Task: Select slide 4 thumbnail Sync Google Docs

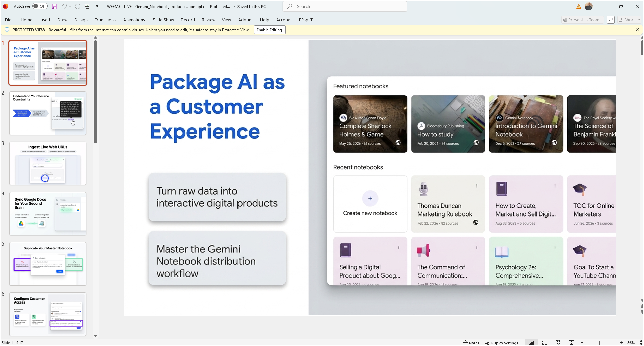Action: (x=48, y=213)
